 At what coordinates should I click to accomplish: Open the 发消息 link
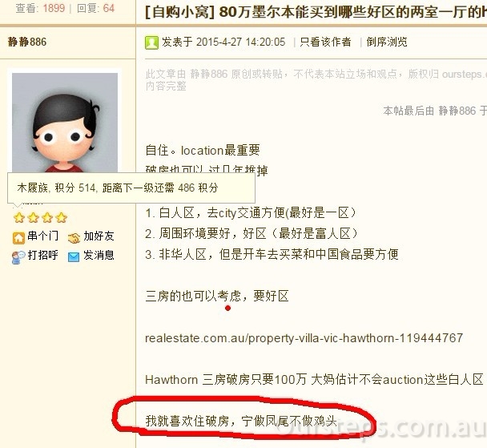(x=99, y=255)
